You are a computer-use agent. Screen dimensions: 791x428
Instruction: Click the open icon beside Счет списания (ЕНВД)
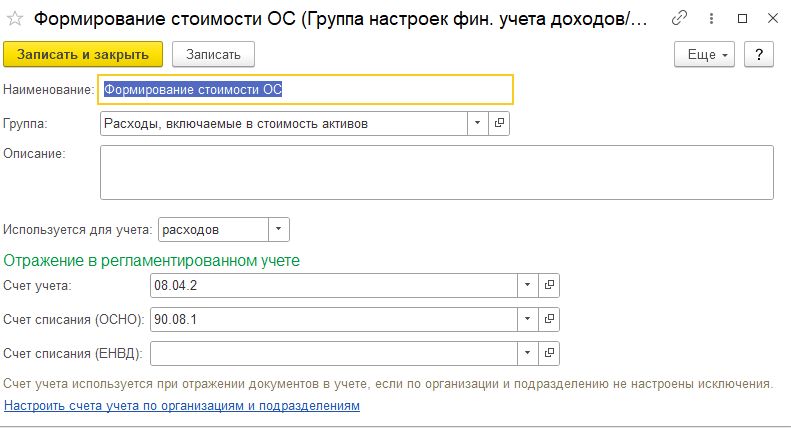point(549,353)
